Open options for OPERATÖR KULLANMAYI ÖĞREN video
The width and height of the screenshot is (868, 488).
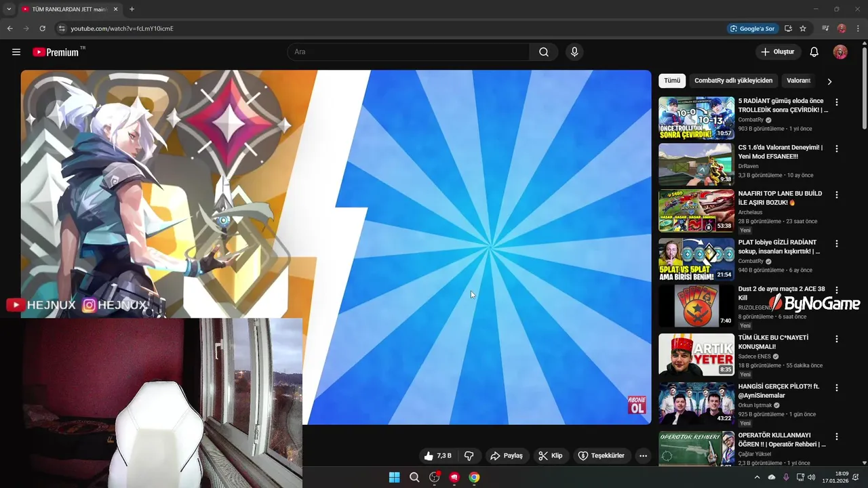[x=836, y=436]
